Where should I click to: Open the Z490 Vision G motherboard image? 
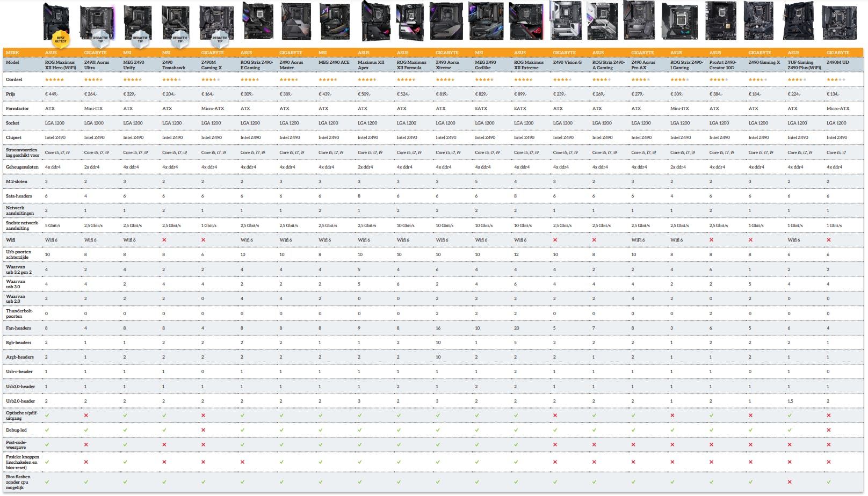coord(566,20)
